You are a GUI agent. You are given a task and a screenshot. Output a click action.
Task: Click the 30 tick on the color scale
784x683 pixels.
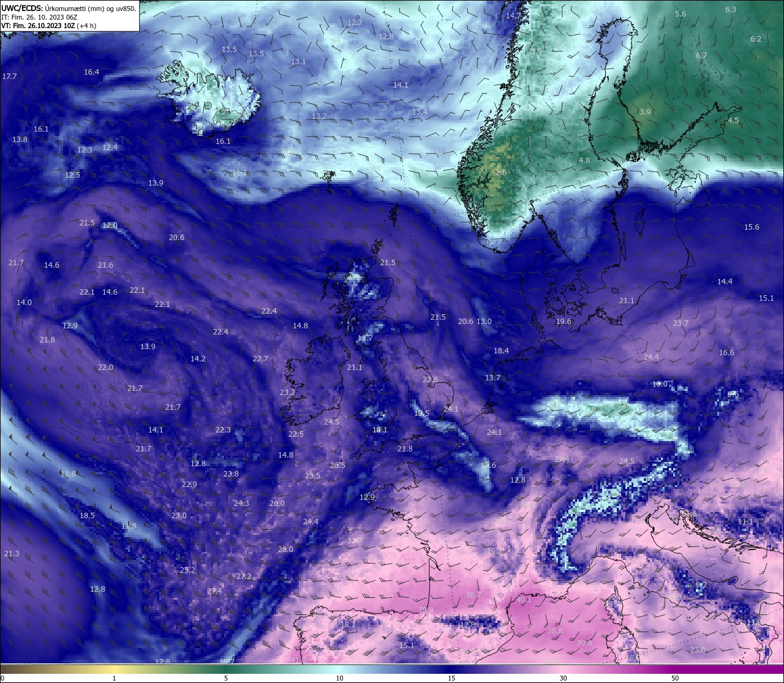(563, 678)
